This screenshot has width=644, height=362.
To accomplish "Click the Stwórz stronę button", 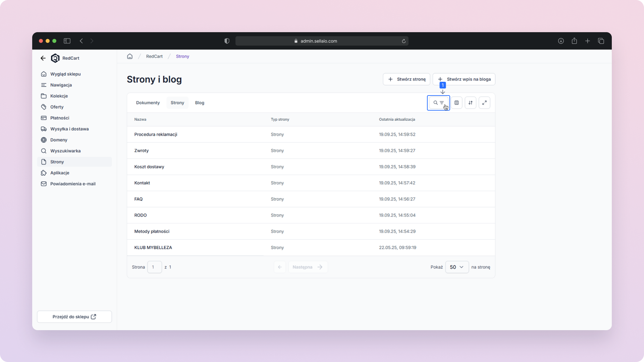I will pos(407,79).
